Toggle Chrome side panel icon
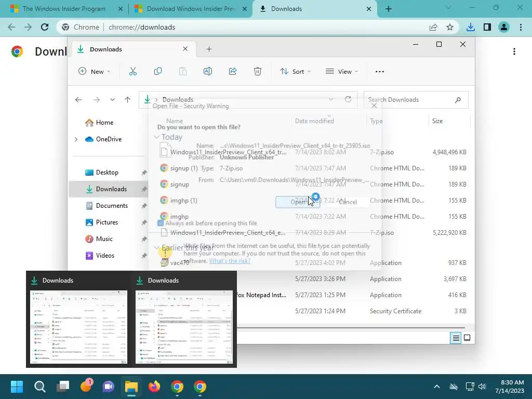Screen dimensions: 532x399 487,27
